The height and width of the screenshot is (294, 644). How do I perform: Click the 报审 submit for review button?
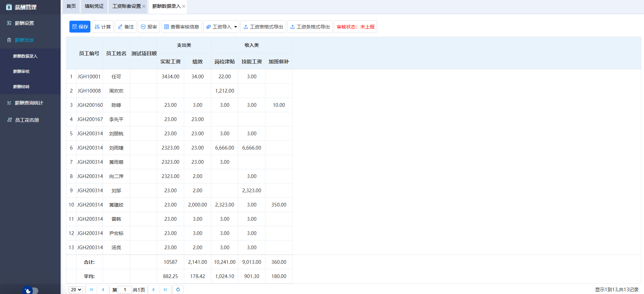point(149,27)
